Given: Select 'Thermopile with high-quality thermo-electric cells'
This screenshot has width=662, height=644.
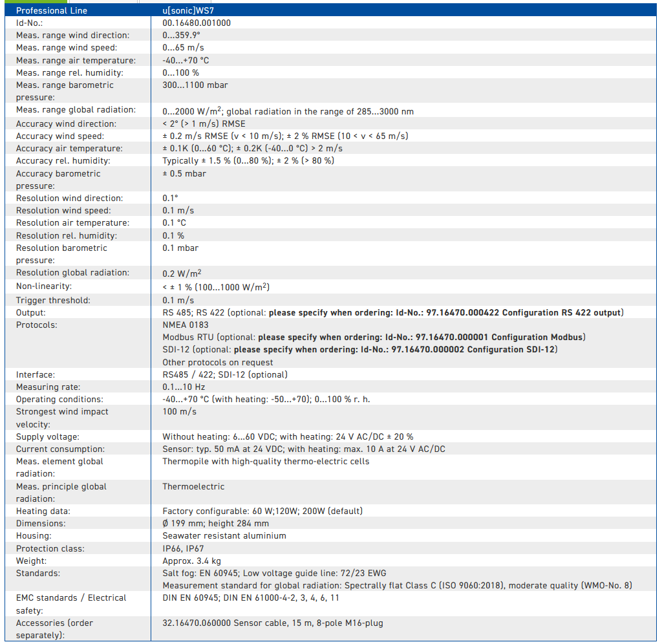Looking at the screenshot, I should (x=266, y=461).
